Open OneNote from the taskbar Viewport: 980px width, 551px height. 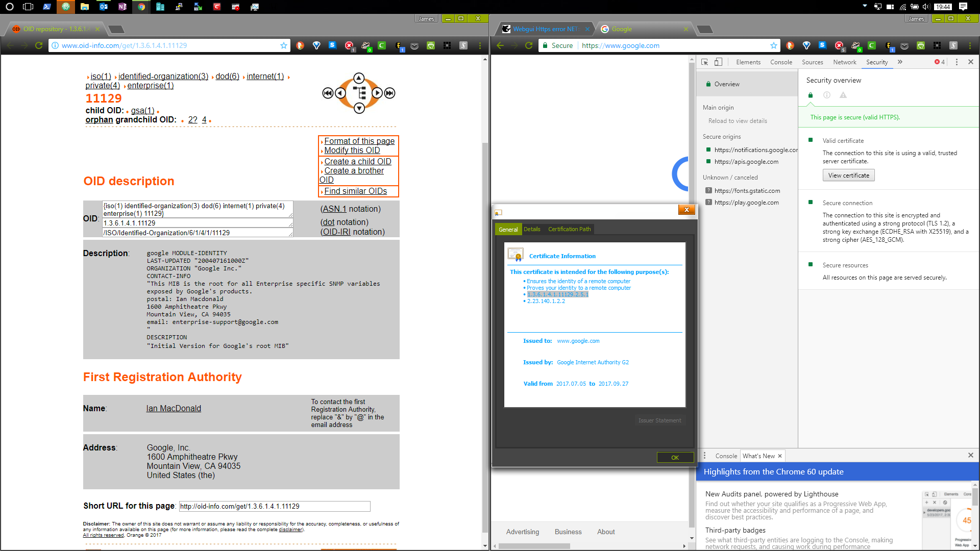(x=122, y=7)
